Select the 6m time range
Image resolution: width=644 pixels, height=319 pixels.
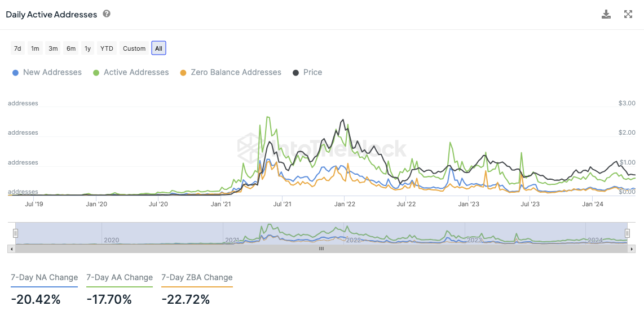71,48
